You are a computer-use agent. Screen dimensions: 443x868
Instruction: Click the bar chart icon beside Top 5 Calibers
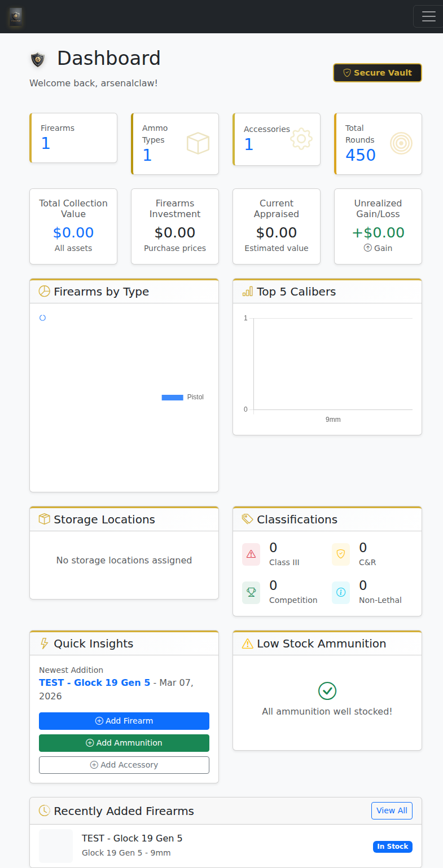point(247,291)
